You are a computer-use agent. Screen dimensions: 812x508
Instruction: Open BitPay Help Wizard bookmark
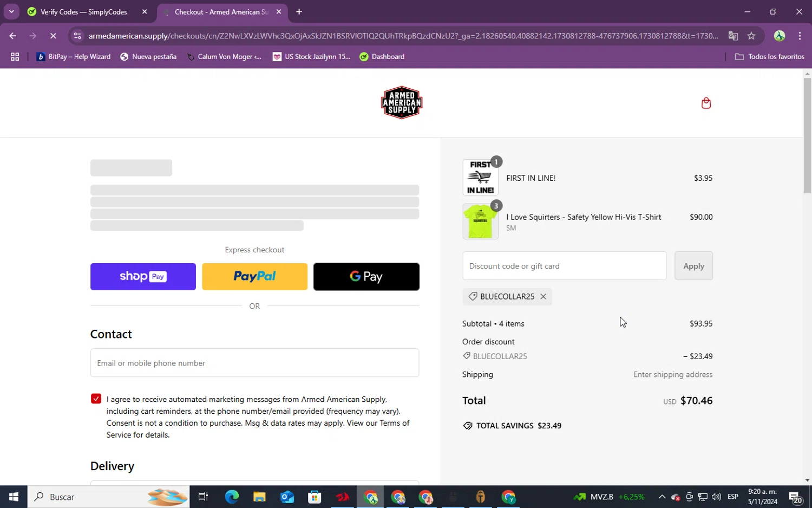pyautogui.click(x=73, y=56)
